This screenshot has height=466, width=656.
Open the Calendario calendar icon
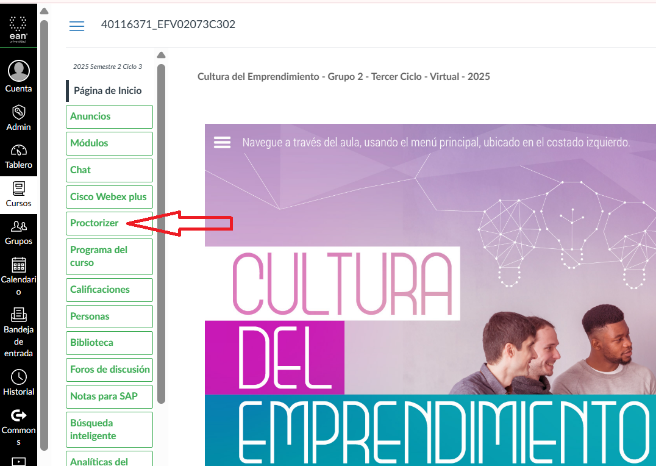click(x=18, y=265)
